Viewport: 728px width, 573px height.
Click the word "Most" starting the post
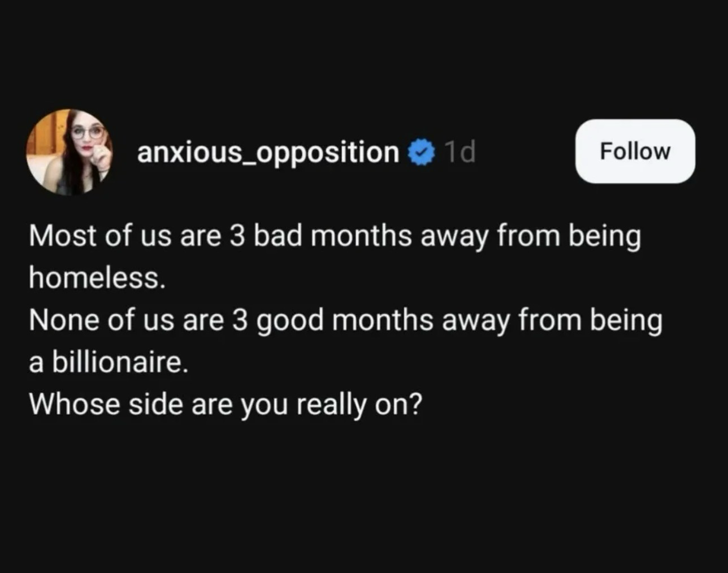pyautogui.click(x=63, y=236)
